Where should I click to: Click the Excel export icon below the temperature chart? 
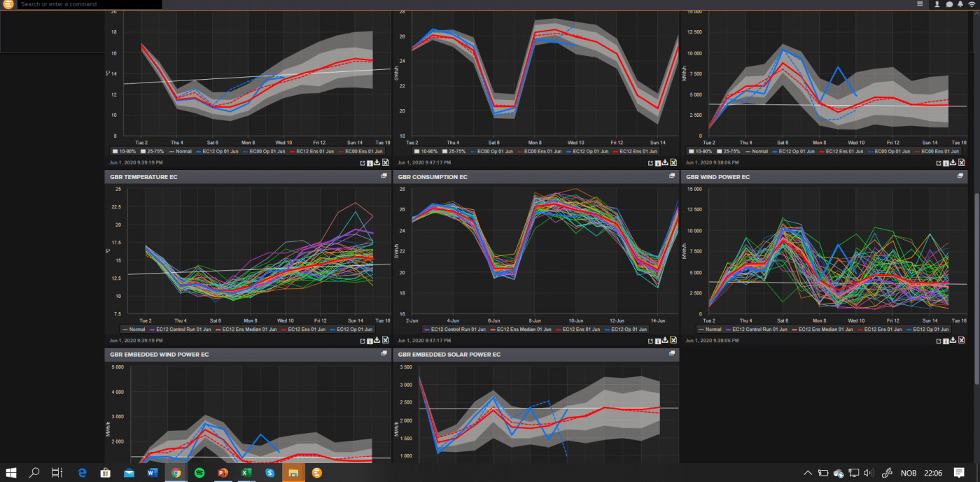[386, 341]
